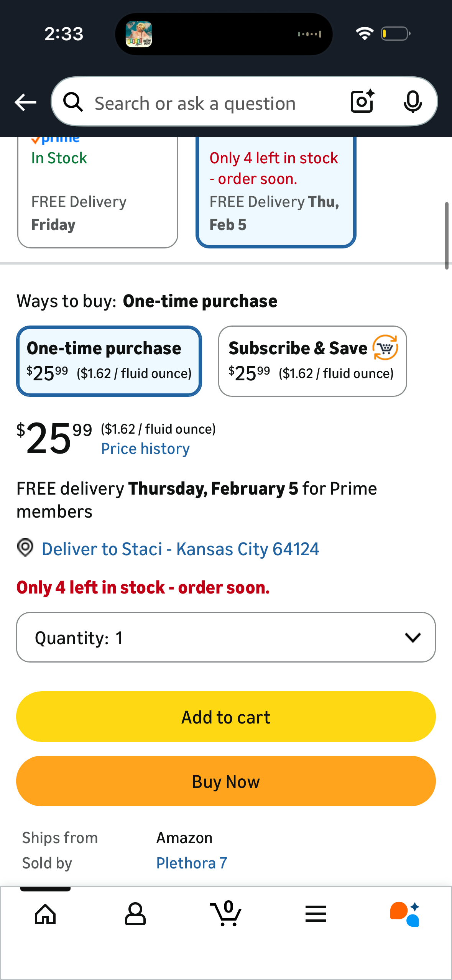Open the Plethora 7 seller link
This screenshot has width=452, height=980.
click(192, 863)
